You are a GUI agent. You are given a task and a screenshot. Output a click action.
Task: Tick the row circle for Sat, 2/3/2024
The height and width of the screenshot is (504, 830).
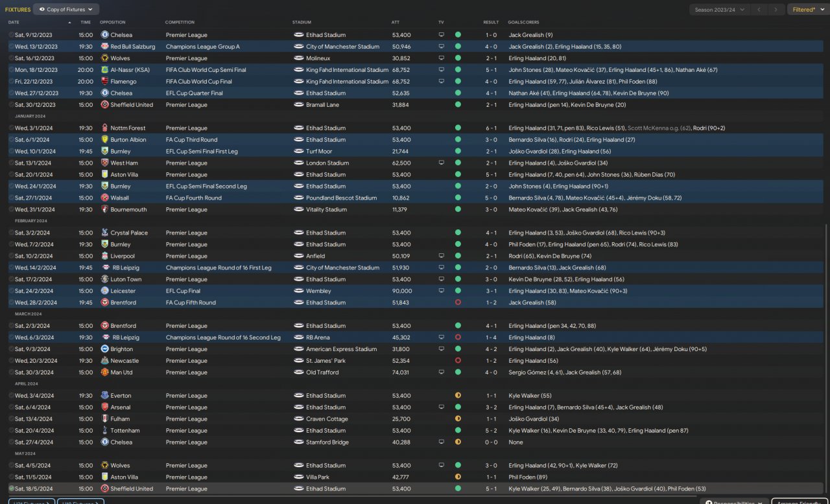pos(12,326)
